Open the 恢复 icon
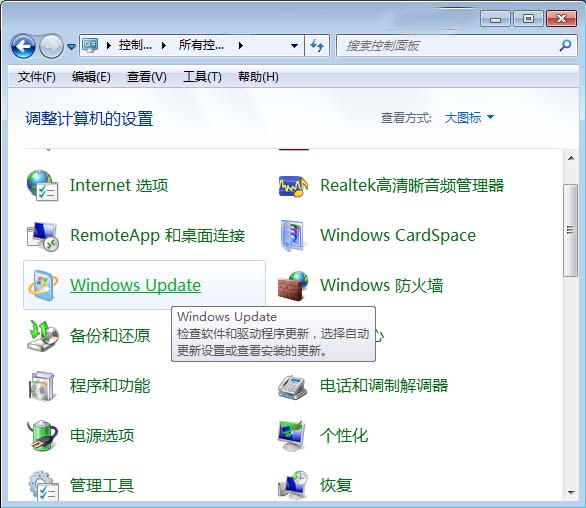Viewport: 586px width, 508px height. pos(293,485)
